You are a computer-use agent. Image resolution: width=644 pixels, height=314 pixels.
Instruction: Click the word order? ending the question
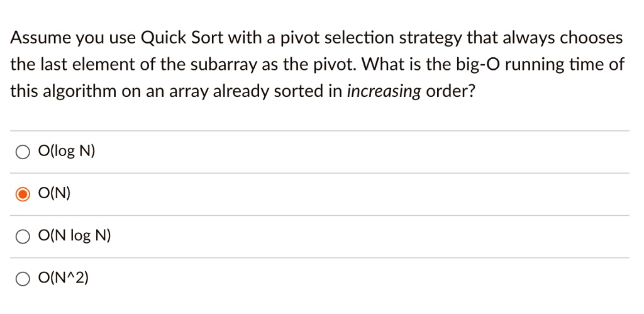[x=450, y=92]
